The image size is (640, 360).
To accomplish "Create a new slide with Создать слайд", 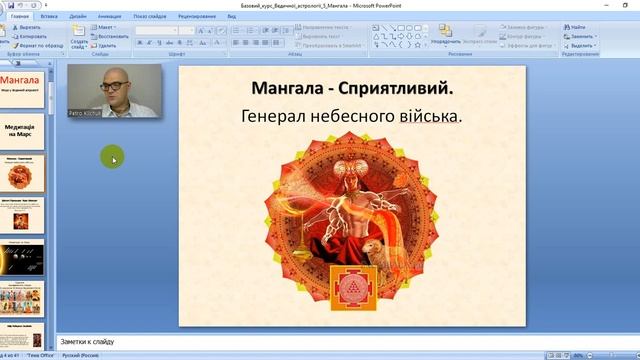I will point(78,36).
